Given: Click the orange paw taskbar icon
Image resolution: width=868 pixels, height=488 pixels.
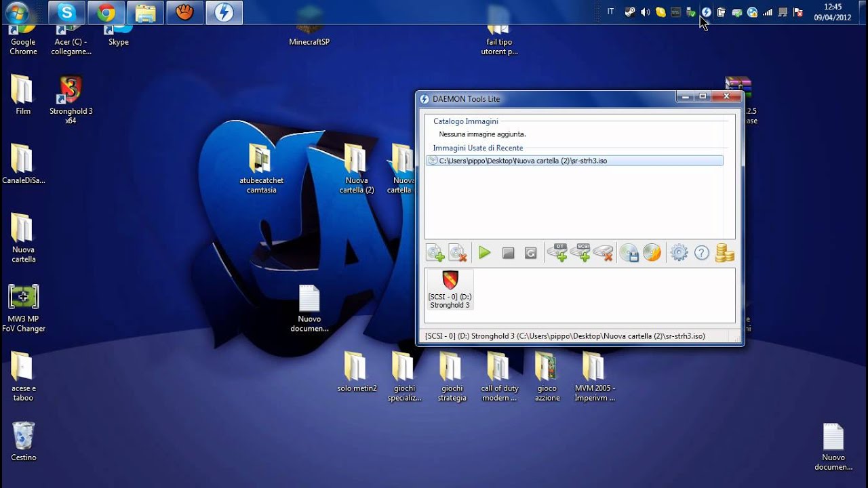Looking at the screenshot, I should tap(184, 12).
